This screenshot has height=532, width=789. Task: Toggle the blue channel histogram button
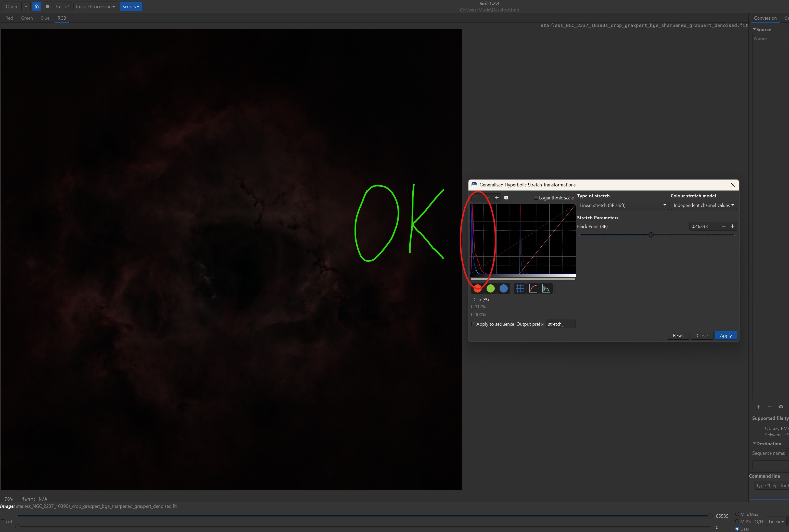(503, 288)
